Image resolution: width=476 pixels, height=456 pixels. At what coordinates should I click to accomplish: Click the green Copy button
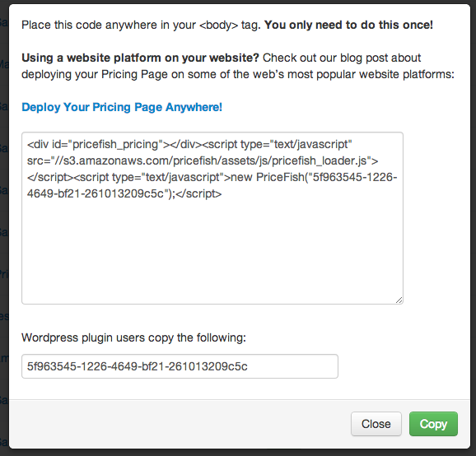click(x=433, y=424)
